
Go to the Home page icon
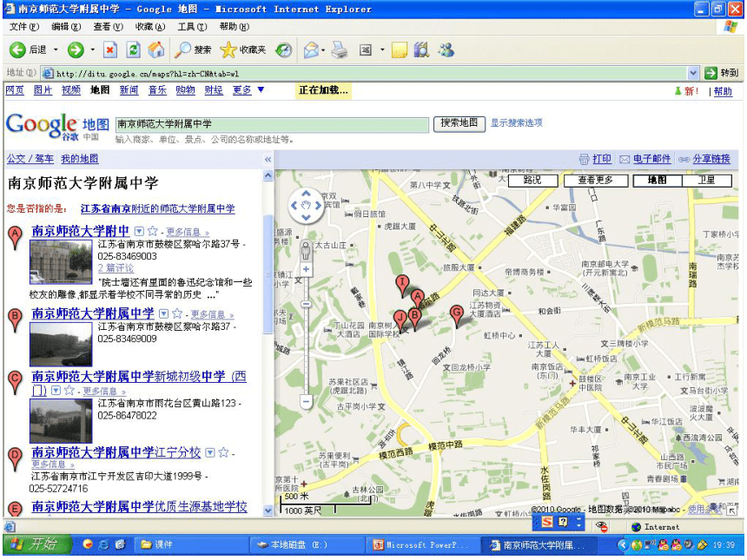156,49
